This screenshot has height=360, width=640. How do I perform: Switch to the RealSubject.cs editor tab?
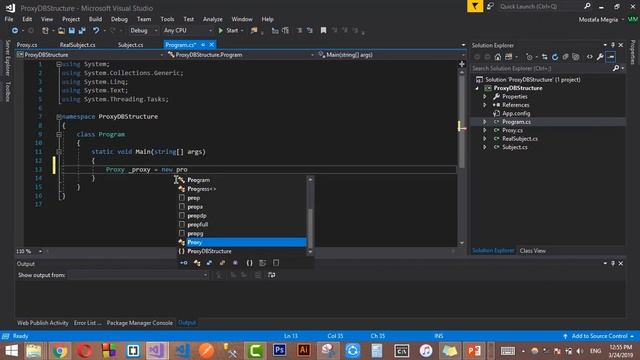pyautogui.click(x=78, y=45)
